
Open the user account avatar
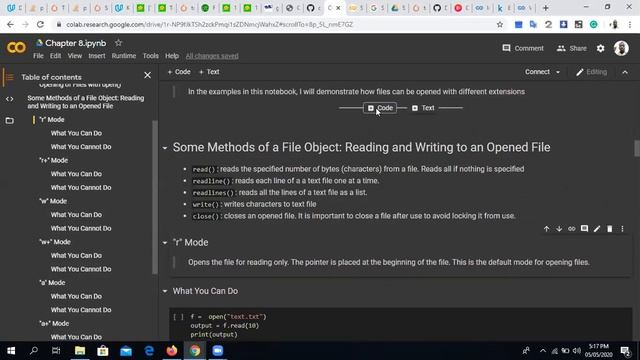621,48
